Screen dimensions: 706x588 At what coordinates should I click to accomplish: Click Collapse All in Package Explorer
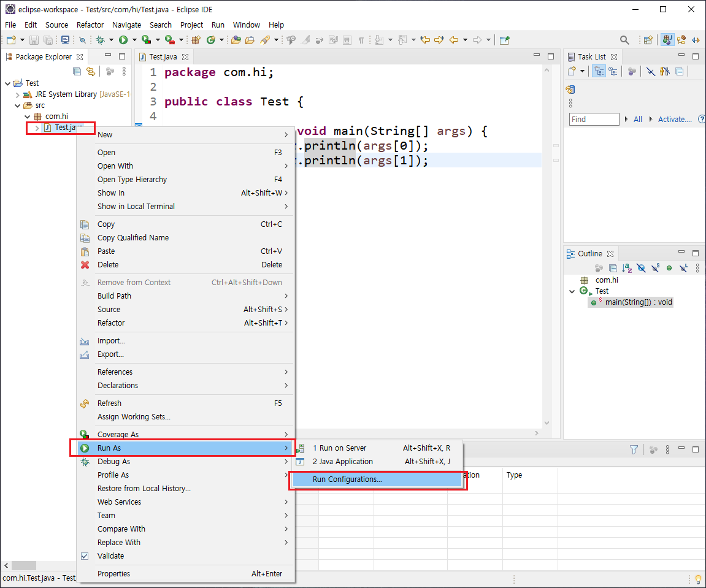77,71
